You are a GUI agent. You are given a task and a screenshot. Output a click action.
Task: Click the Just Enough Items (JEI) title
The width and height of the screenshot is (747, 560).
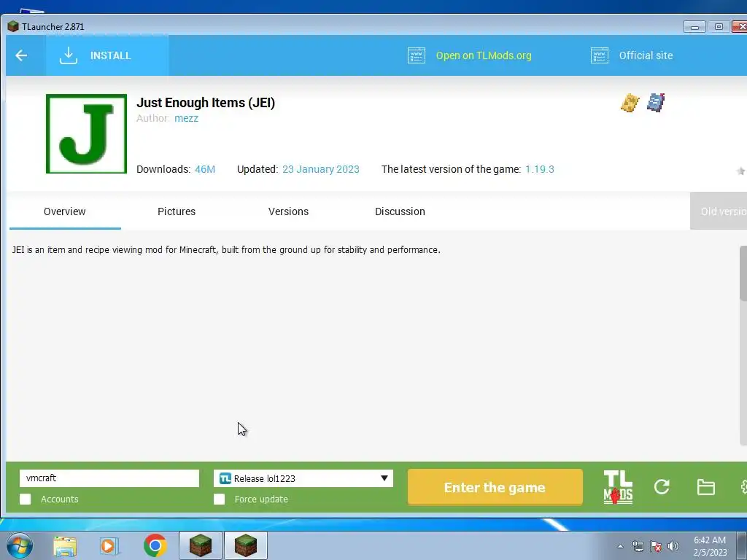[205, 102]
